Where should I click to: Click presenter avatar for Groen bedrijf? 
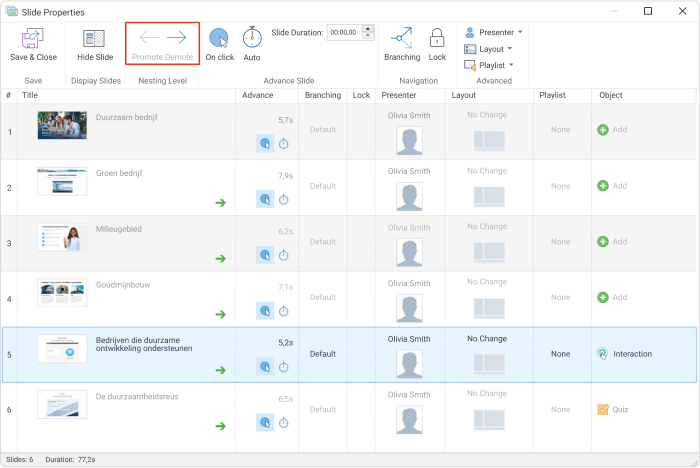click(x=409, y=196)
